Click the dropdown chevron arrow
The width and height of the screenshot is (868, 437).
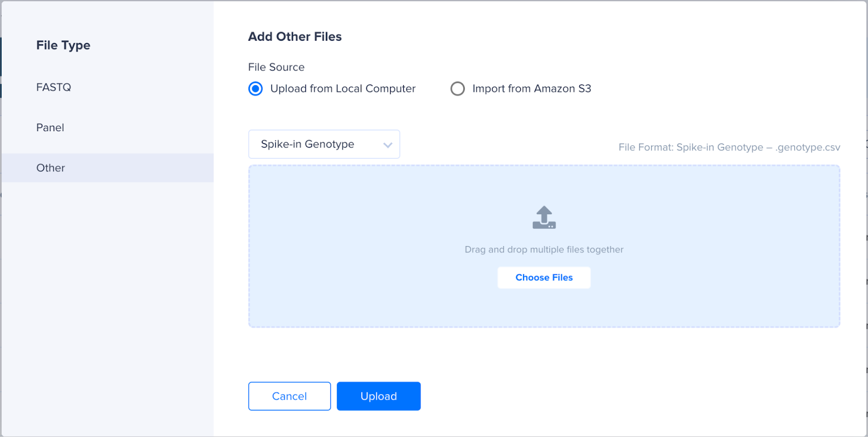(387, 145)
